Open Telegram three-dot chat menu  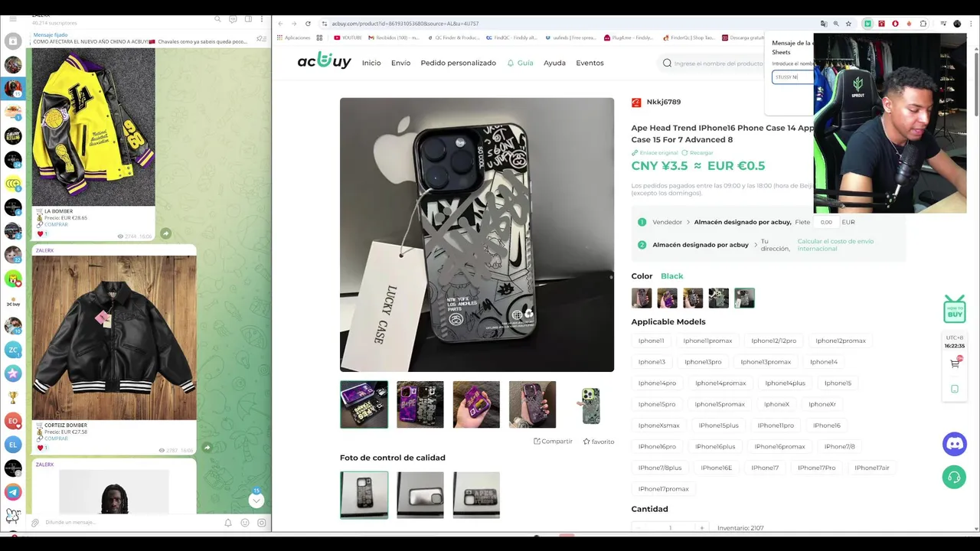click(262, 19)
